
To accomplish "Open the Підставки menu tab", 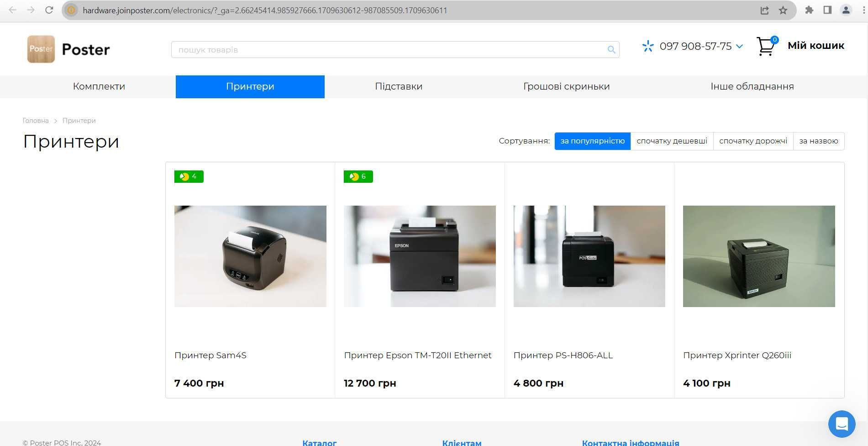I will (399, 86).
